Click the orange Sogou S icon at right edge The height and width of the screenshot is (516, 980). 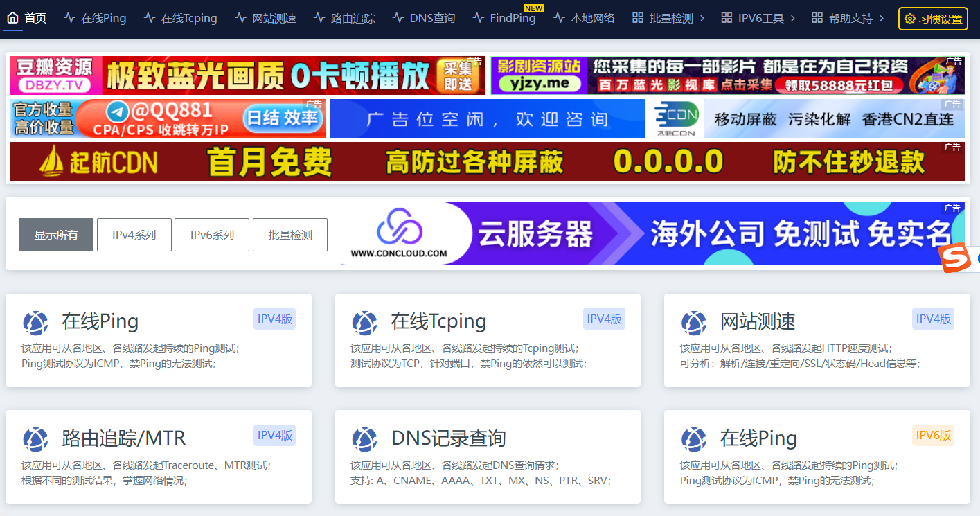pyautogui.click(x=955, y=258)
